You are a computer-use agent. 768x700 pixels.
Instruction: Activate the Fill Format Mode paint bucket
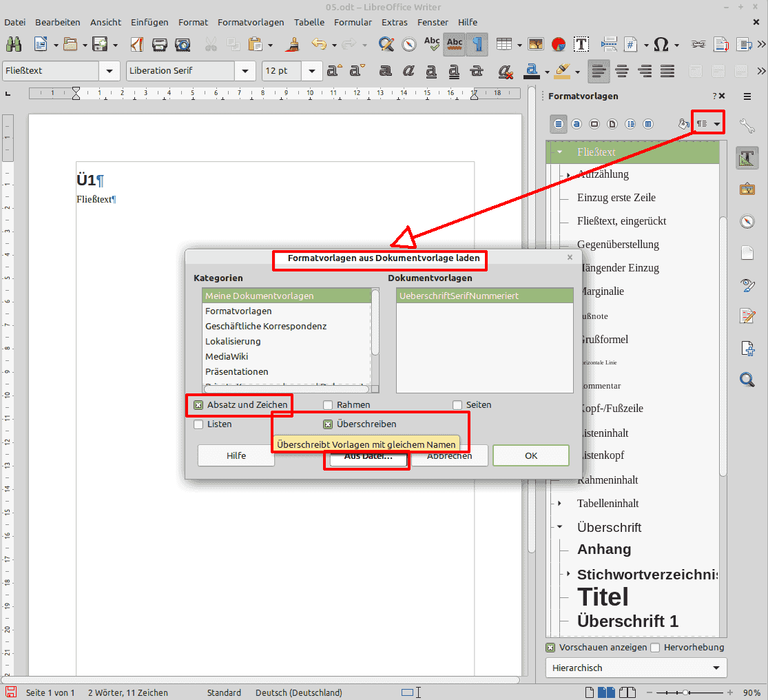[x=683, y=124]
